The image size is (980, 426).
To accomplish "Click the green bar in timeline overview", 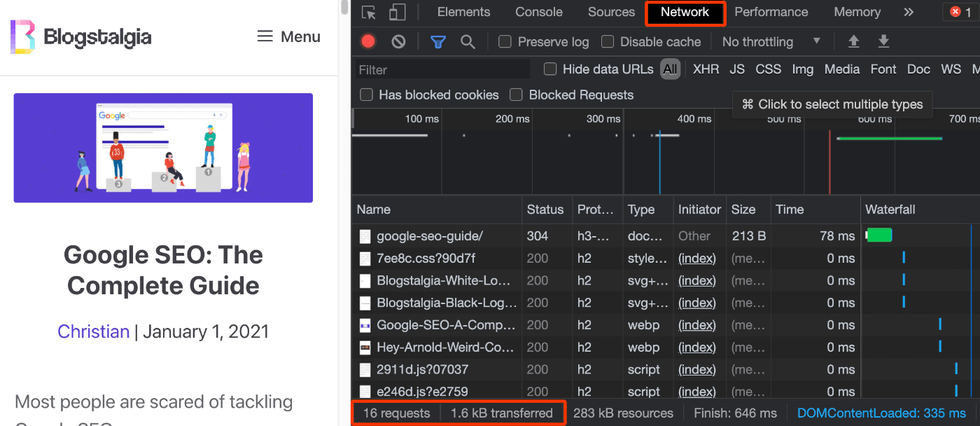I will [x=890, y=138].
